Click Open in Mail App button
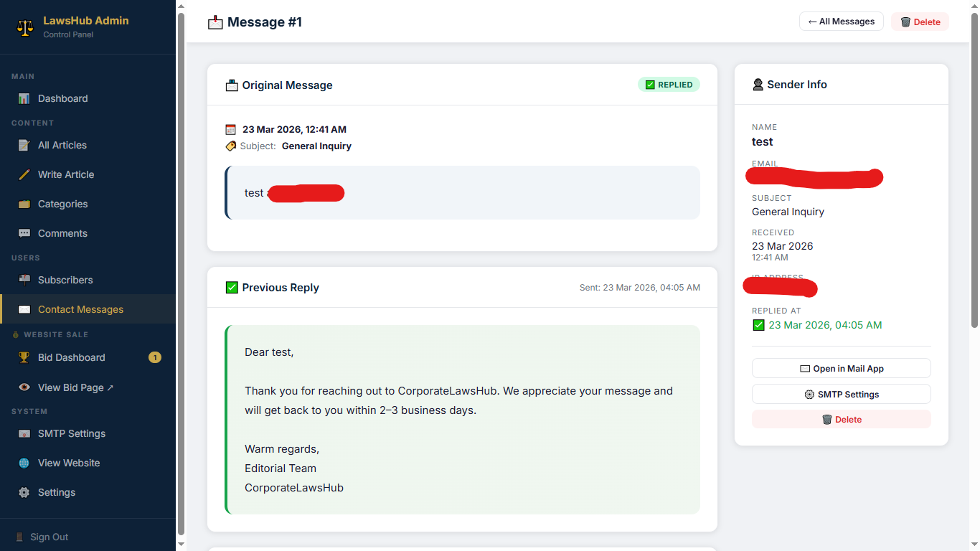 coord(841,368)
